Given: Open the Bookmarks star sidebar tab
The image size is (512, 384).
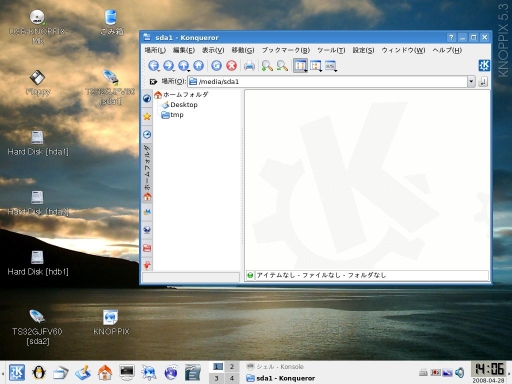Looking at the screenshot, I should tap(147, 116).
